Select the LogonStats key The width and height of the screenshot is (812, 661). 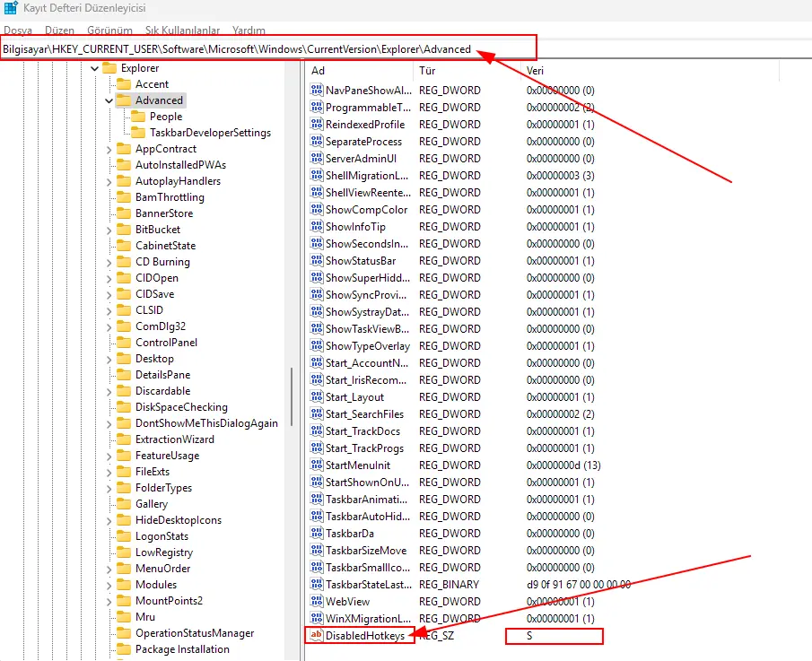tap(162, 536)
